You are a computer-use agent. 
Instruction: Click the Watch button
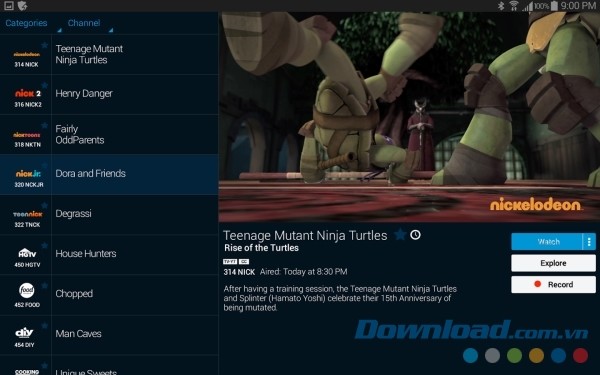547,242
